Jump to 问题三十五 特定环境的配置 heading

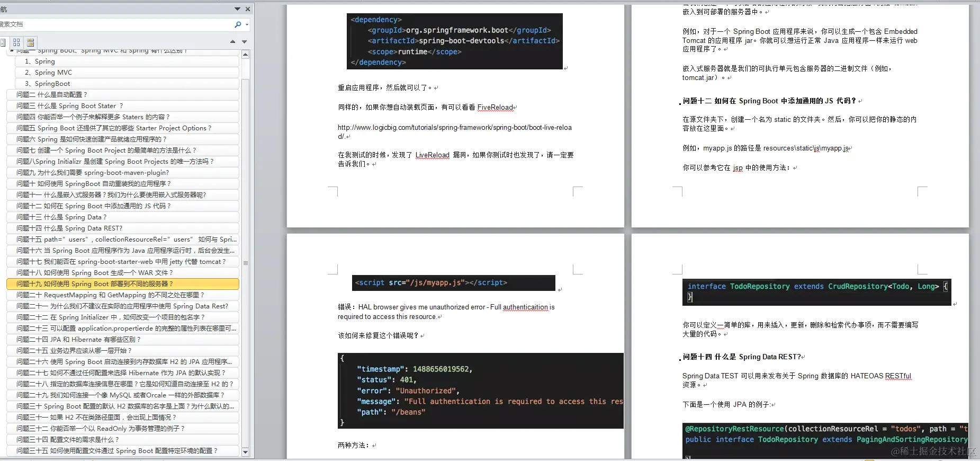(x=123, y=451)
